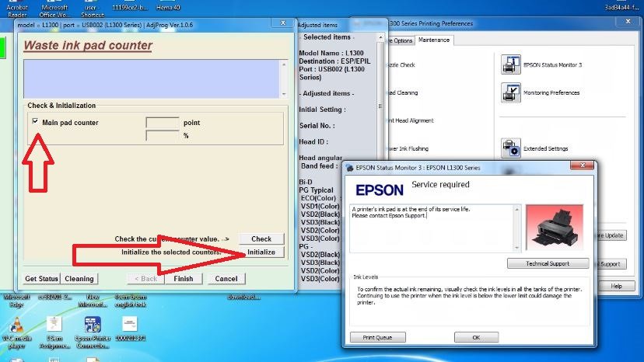
Task: Click the Finish button in AdjProg
Action: click(x=184, y=279)
